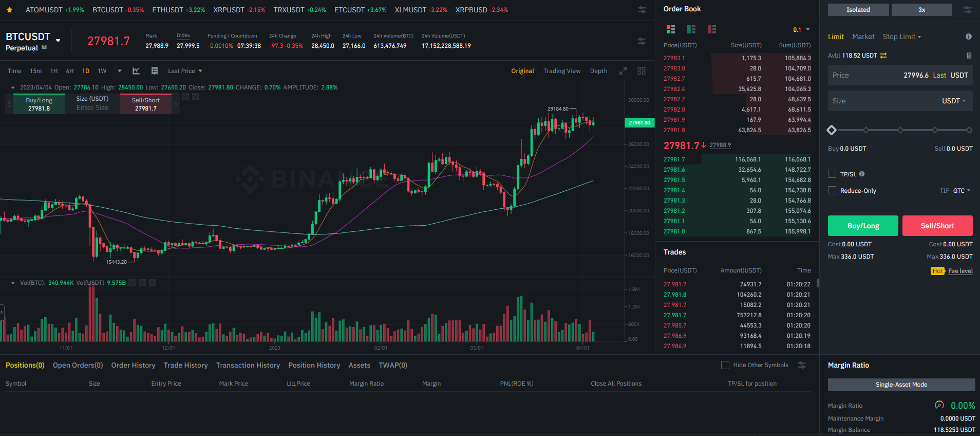Open the calculator icon beside available balance
The height and width of the screenshot is (436, 980).
pos(969,56)
